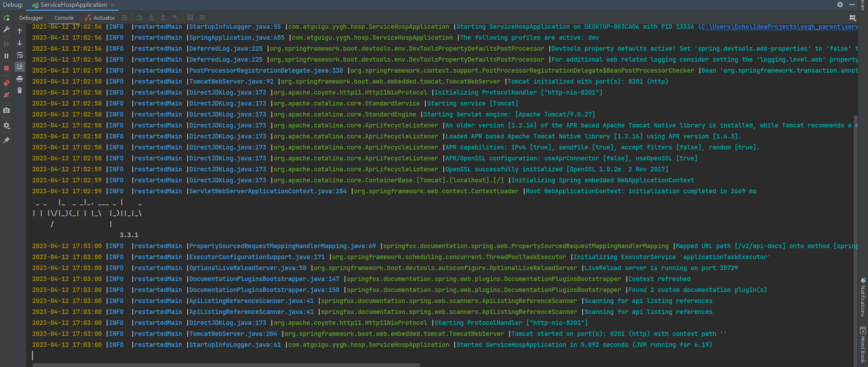Print the console output
Screen dimensions: 868x367
[x=20, y=79]
